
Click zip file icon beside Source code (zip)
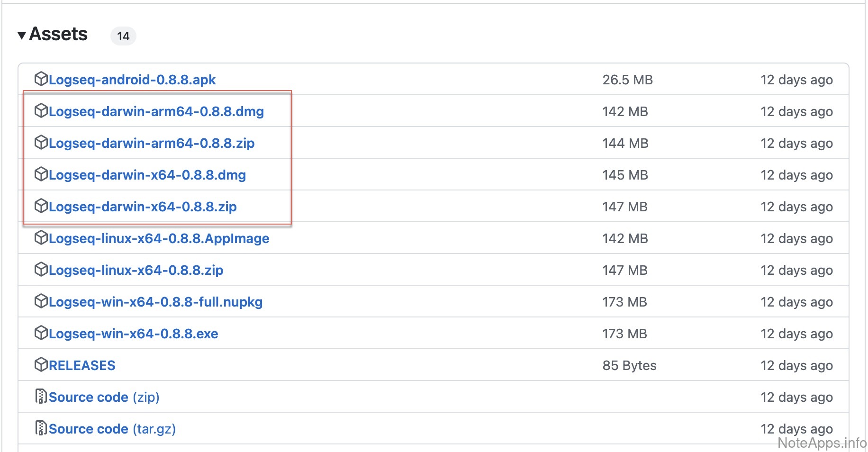41,396
